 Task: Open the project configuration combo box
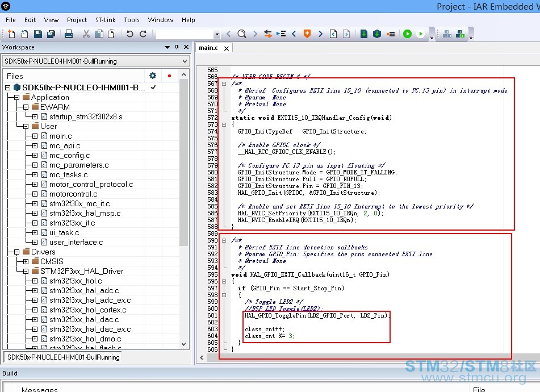[96, 61]
